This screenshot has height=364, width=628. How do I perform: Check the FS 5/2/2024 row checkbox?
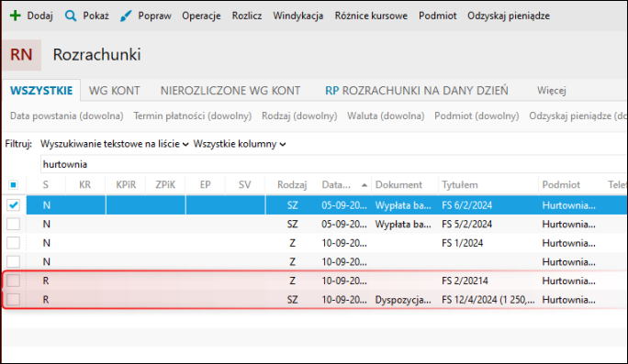(13, 224)
